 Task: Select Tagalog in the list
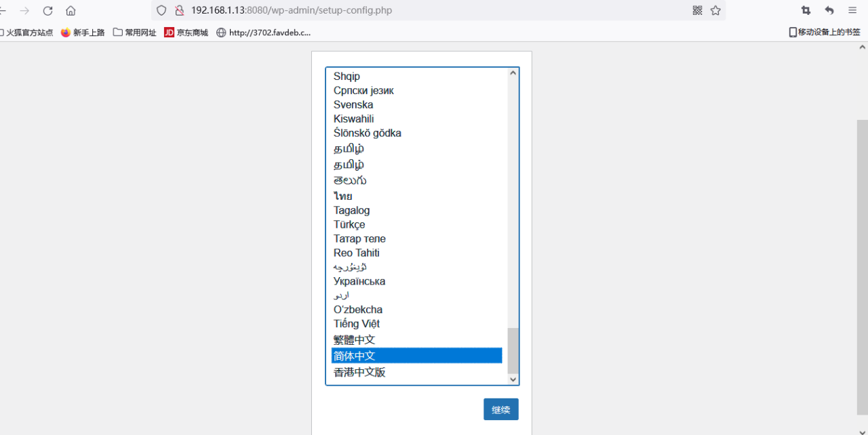point(416,210)
